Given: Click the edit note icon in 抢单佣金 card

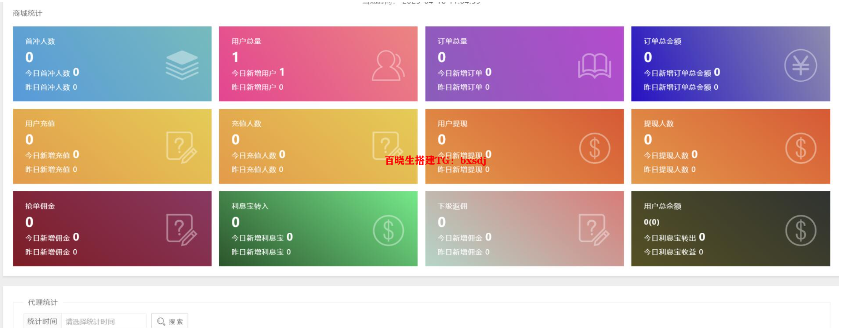Looking at the screenshot, I should (181, 230).
